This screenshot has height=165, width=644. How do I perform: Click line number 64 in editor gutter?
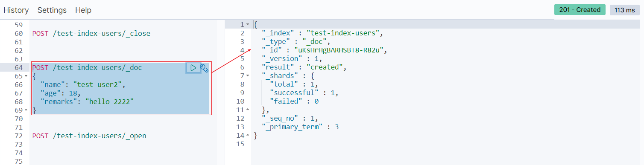pyautogui.click(x=18, y=67)
